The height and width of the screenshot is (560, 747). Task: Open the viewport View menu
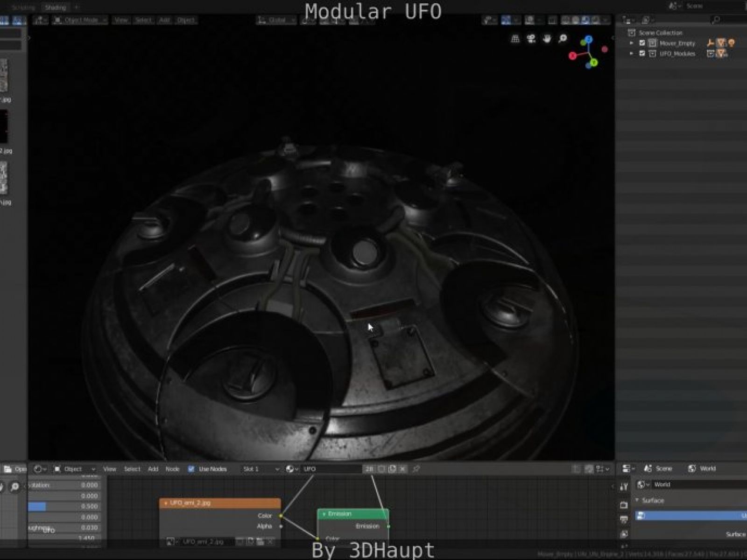pyautogui.click(x=121, y=20)
